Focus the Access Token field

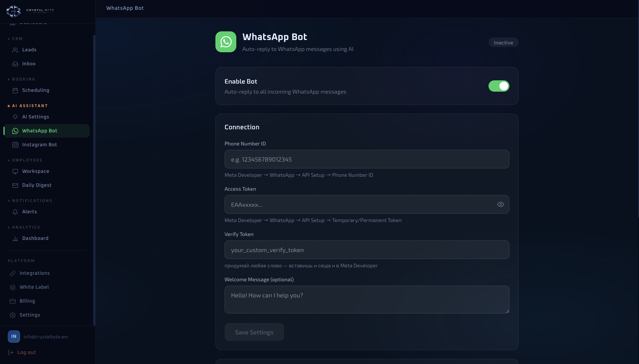point(367,204)
